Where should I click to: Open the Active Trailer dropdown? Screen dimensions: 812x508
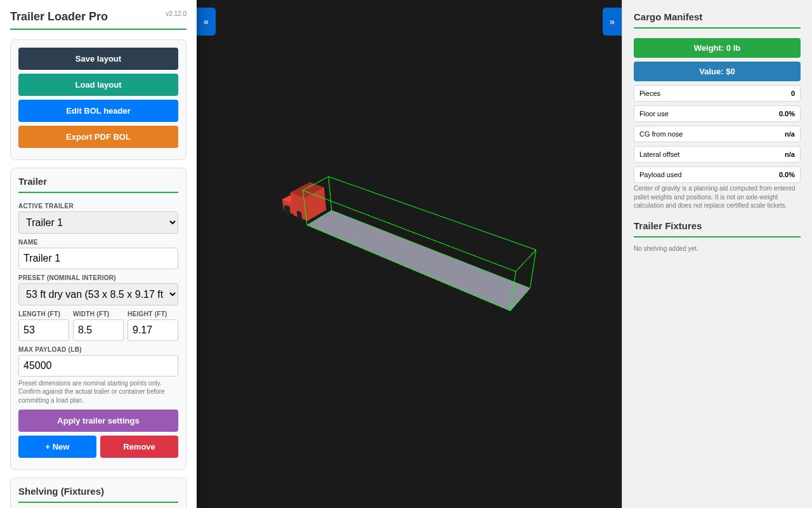tap(98, 222)
